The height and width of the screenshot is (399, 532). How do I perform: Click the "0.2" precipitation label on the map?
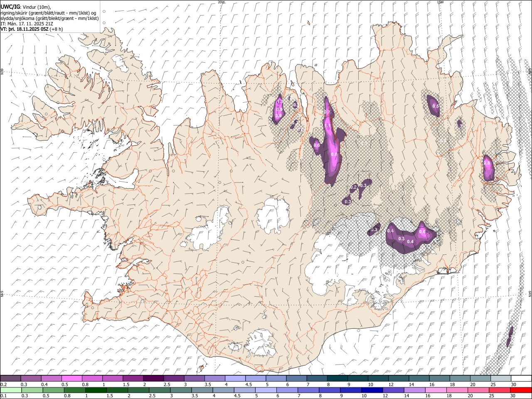pyautogui.click(x=353, y=188)
